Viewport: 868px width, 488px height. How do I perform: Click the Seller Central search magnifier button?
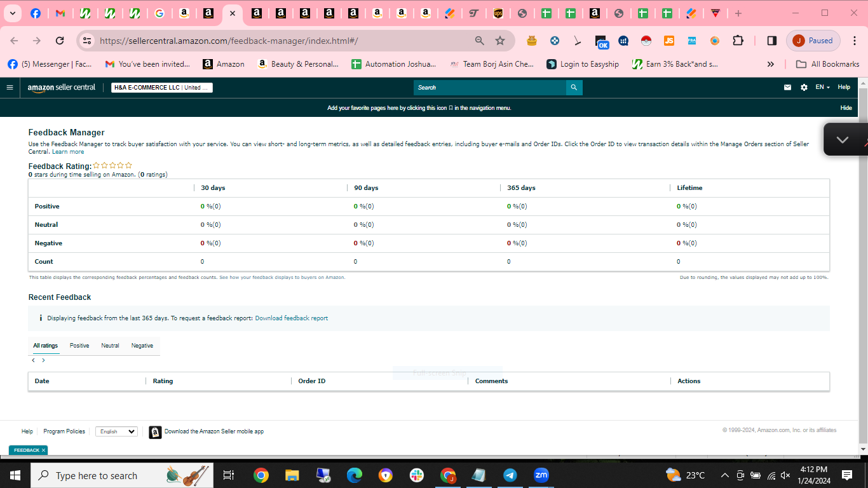coord(574,88)
